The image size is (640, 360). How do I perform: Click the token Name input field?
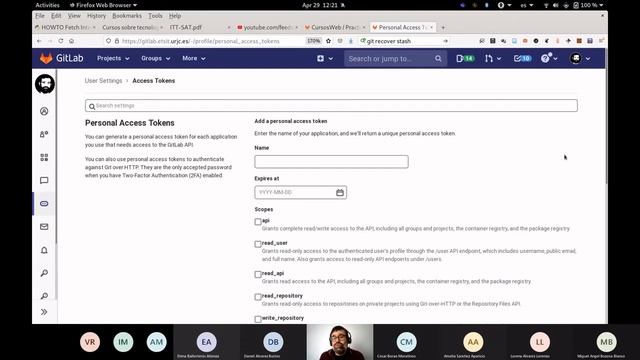[331, 162]
